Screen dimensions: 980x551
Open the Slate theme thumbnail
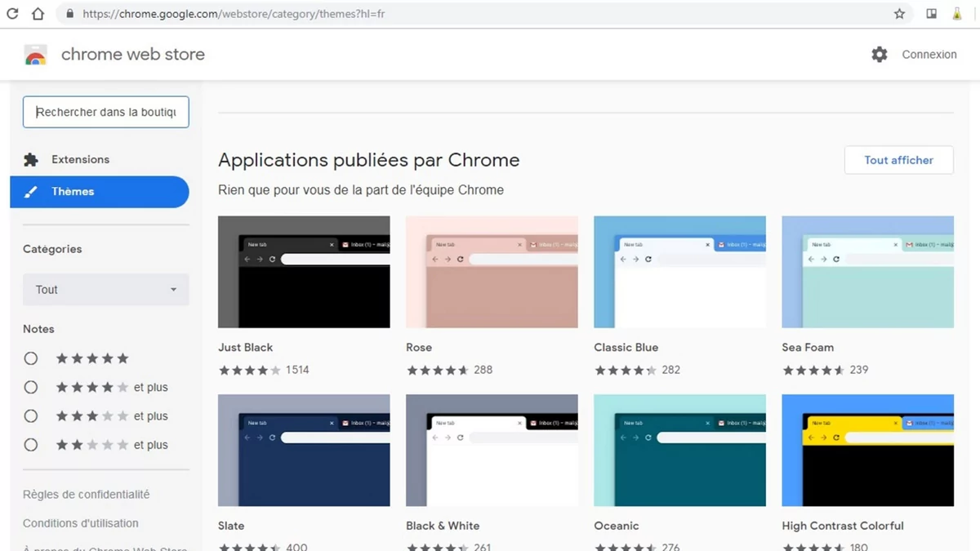pos(304,451)
